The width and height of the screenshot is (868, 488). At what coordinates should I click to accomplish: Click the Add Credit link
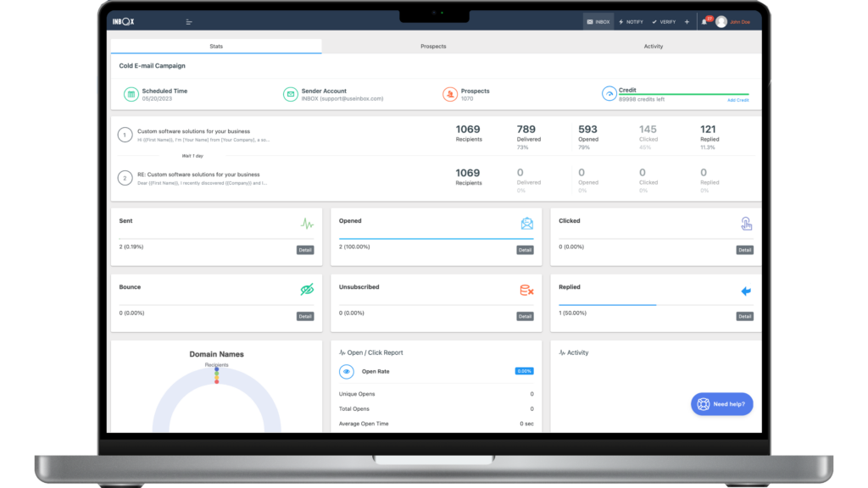click(737, 100)
